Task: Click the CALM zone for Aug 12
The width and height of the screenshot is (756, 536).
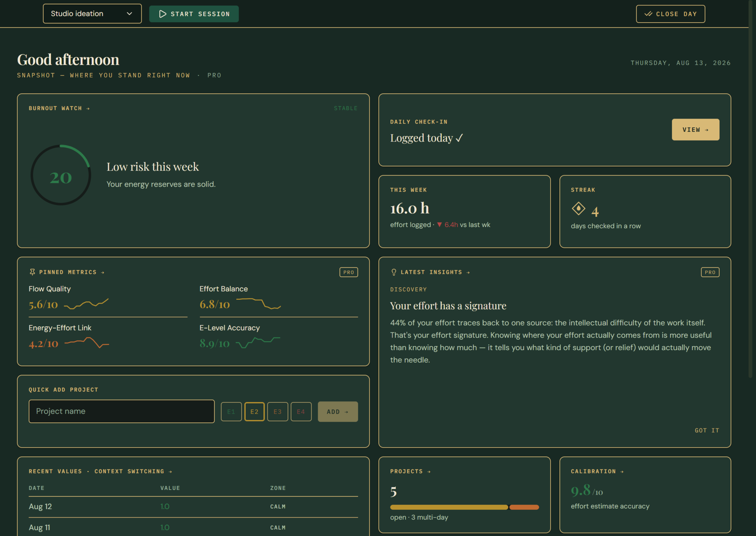Action: (x=278, y=507)
